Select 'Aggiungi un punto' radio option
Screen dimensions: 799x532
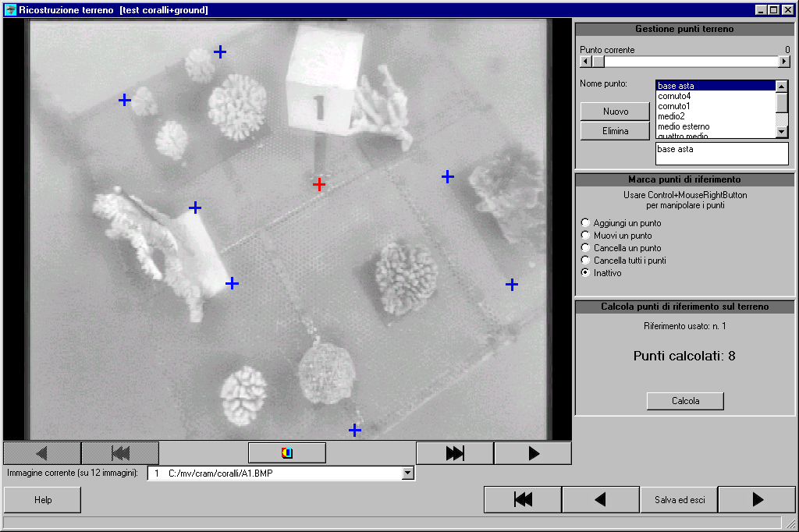pos(586,223)
